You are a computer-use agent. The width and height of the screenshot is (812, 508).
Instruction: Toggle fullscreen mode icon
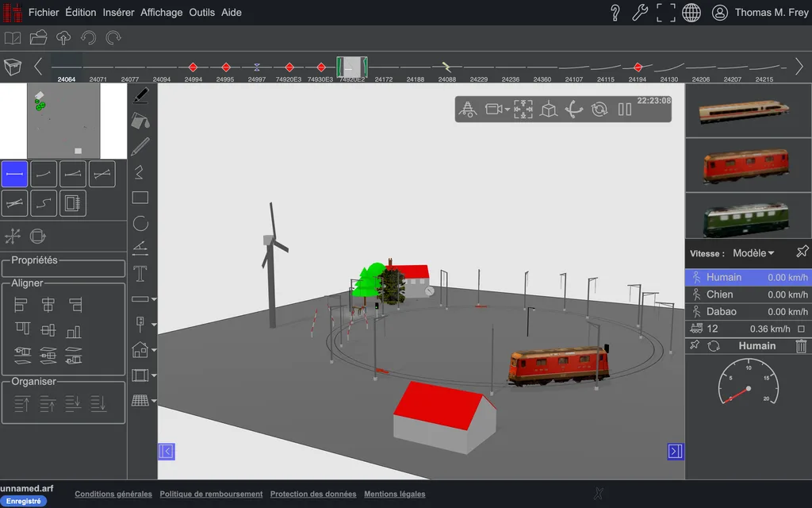[x=665, y=13]
